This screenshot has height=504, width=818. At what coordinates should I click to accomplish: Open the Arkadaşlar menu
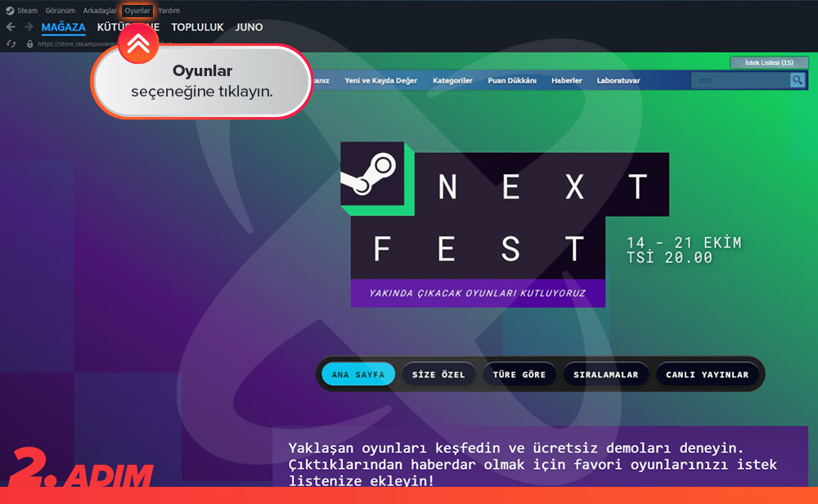coord(100,11)
